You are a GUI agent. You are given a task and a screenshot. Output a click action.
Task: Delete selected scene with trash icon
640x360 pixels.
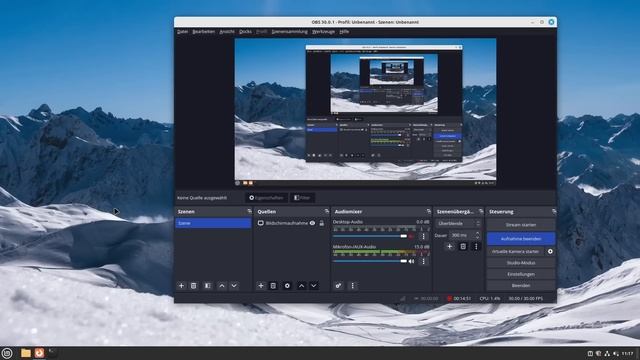coord(194,286)
